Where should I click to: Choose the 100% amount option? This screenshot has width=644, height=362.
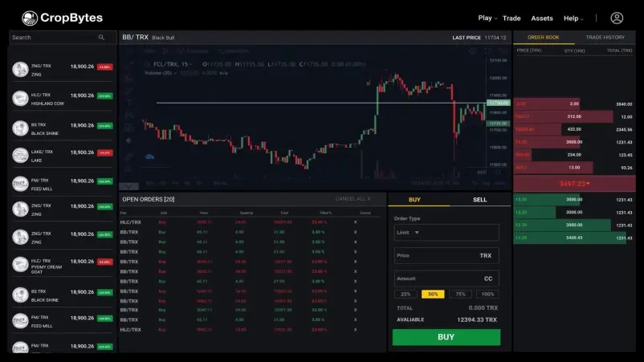click(x=487, y=294)
